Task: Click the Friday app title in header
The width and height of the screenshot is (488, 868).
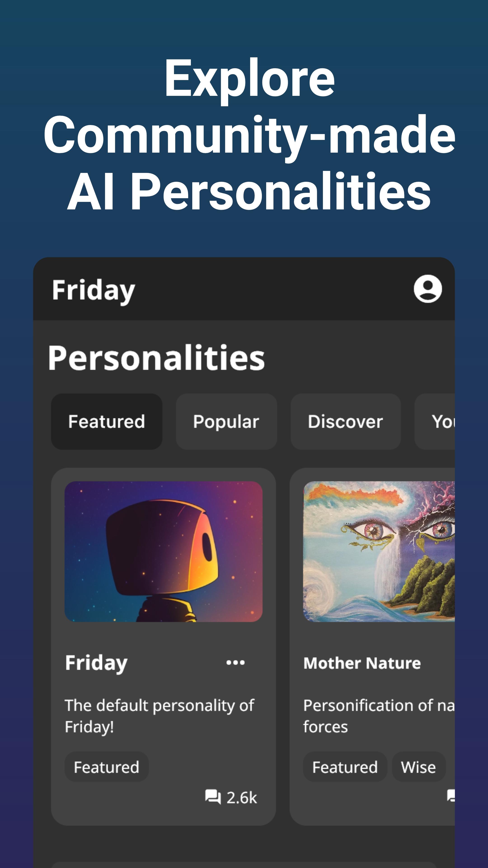Action: 93,290
